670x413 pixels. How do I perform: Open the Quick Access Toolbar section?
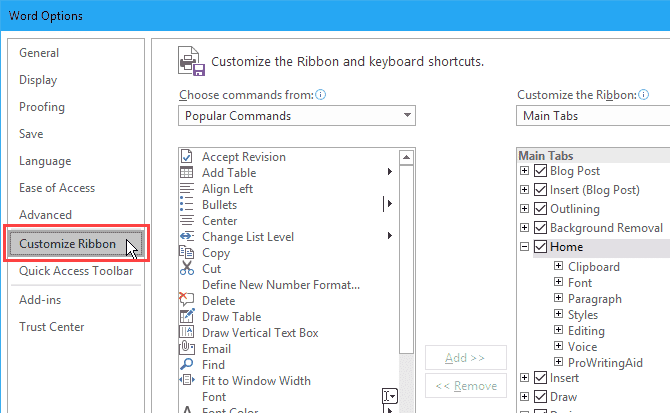76,271
